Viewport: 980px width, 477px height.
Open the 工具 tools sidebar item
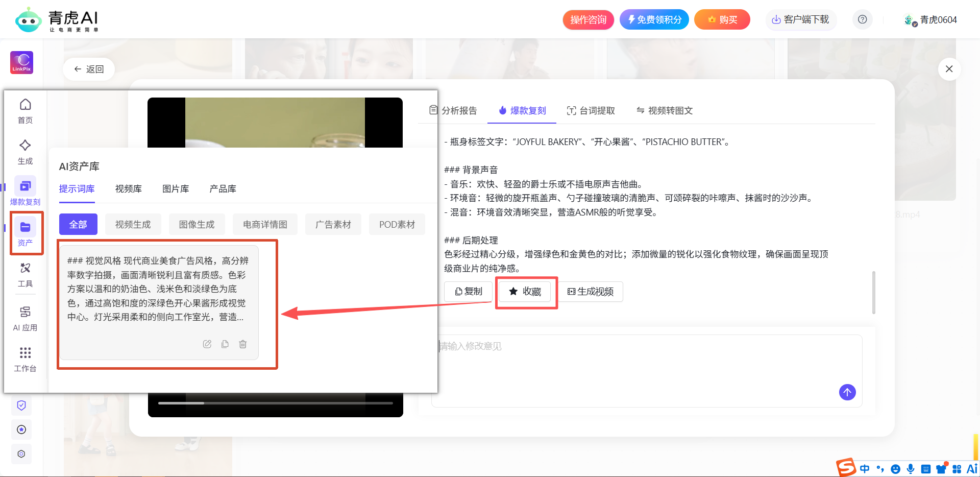click(x=25, y=275)
